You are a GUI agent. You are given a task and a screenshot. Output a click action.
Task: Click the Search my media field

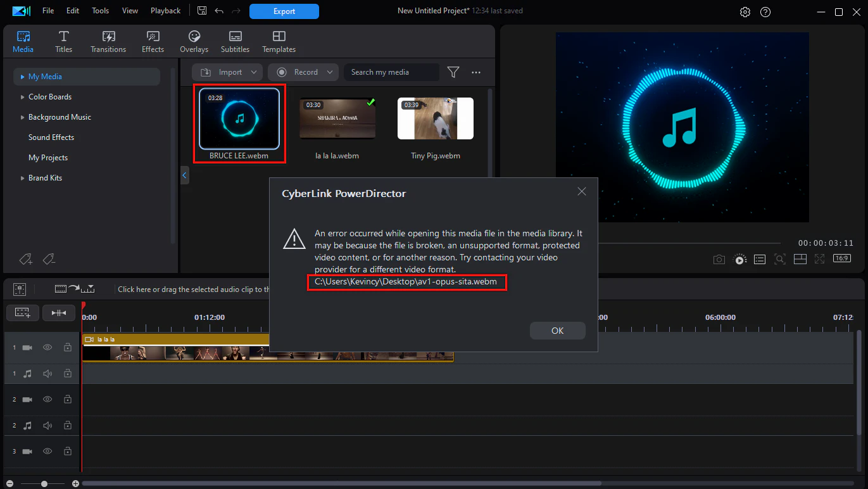point(391,72)
